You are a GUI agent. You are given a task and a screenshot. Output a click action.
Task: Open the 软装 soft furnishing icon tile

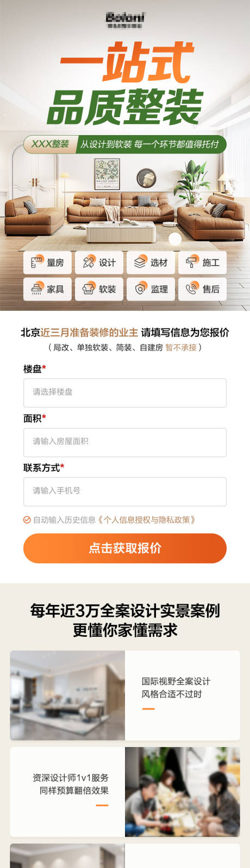tap(99, 289)
